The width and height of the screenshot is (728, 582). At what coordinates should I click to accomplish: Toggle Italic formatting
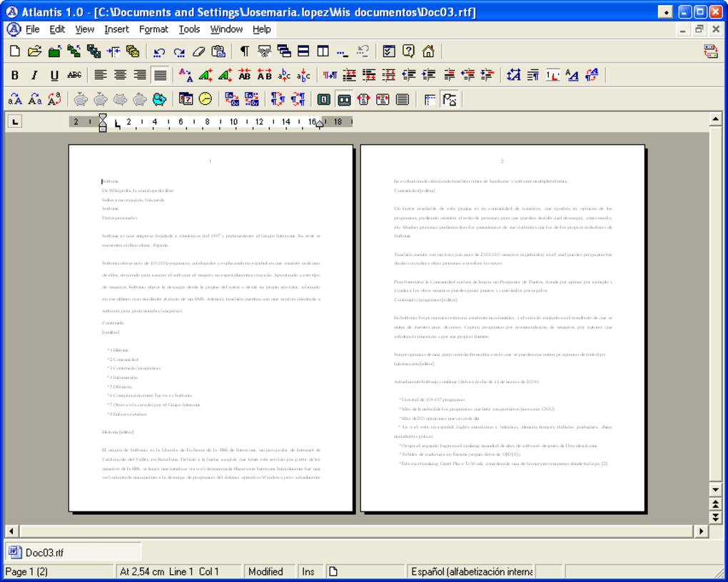(x=34, y=75)
